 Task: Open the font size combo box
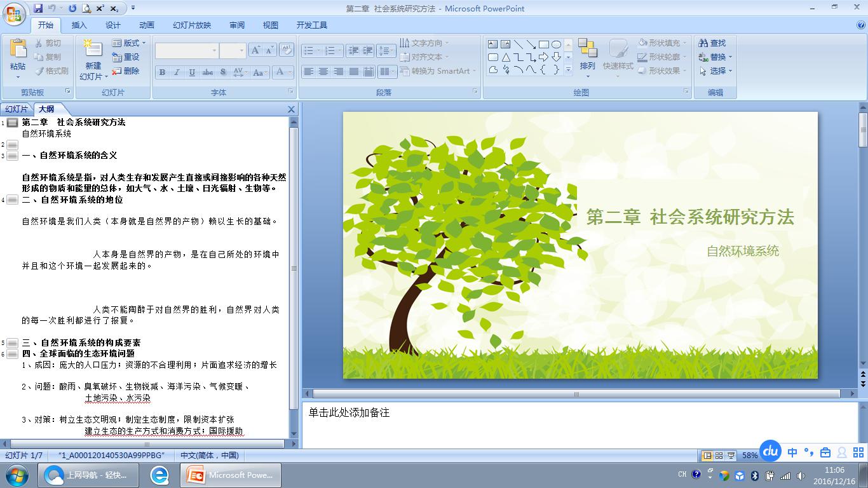pyautogui.click(x=233, y=51)
